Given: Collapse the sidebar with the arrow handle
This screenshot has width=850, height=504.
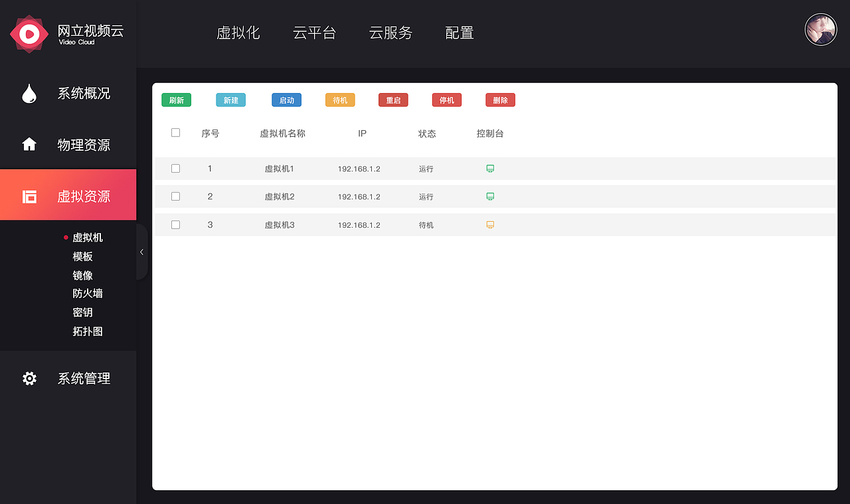Looking at the screenshot, I should [141, 252].
